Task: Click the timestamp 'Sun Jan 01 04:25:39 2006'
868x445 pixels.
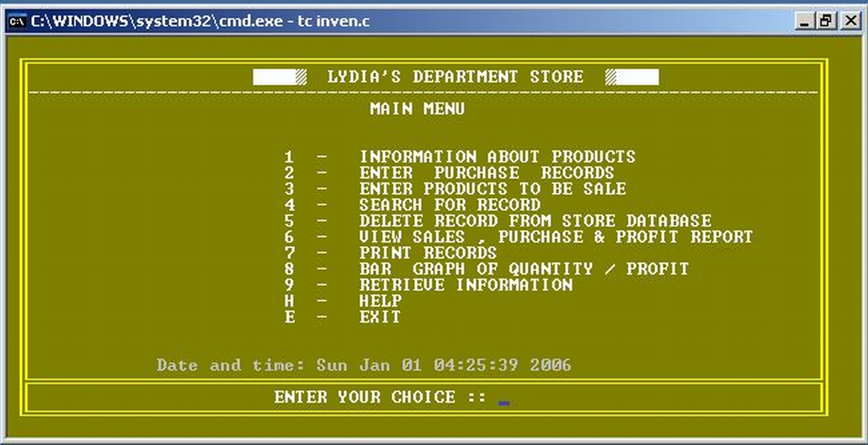Action: [x=444, y=365]
